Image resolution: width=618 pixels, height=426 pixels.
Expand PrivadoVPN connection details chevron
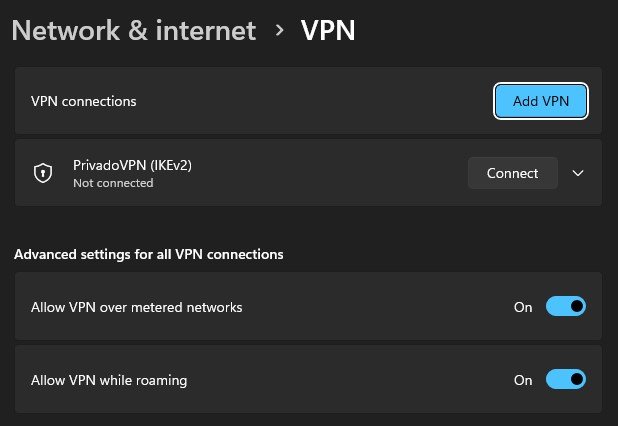coord(578,173)
